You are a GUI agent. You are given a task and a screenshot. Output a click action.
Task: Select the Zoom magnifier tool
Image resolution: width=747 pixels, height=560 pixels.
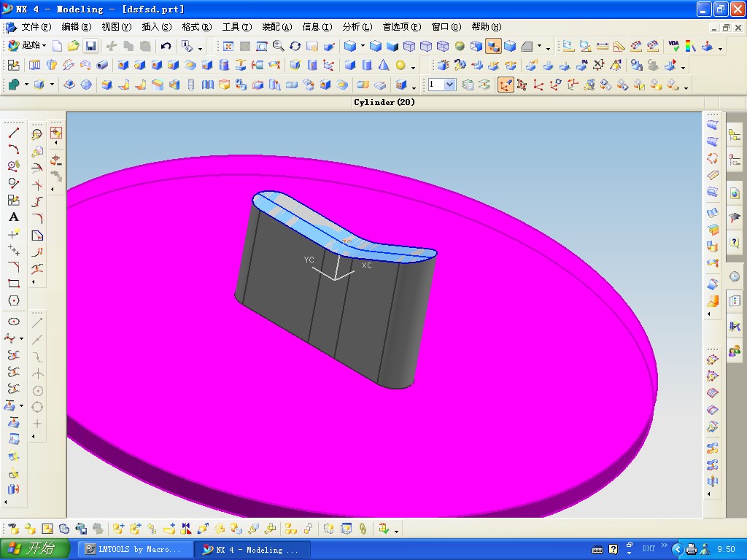coord(278,46)
